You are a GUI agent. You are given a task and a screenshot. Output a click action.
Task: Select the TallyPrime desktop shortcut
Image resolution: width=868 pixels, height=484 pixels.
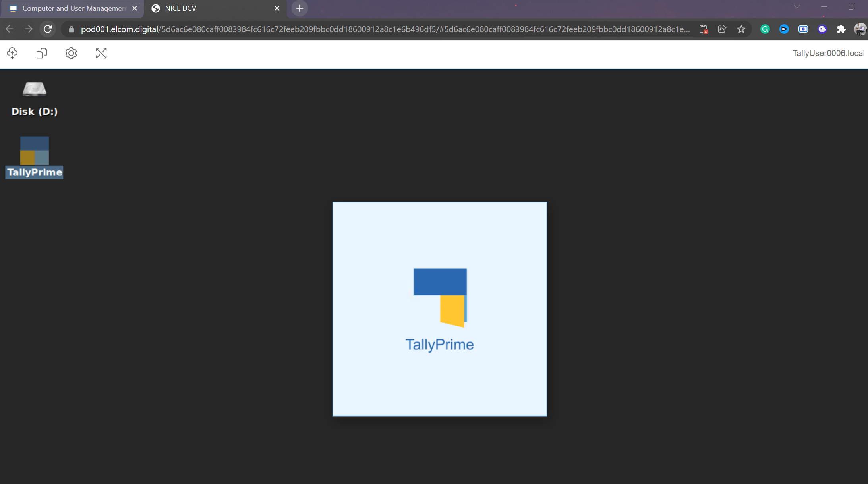point(35,157)
